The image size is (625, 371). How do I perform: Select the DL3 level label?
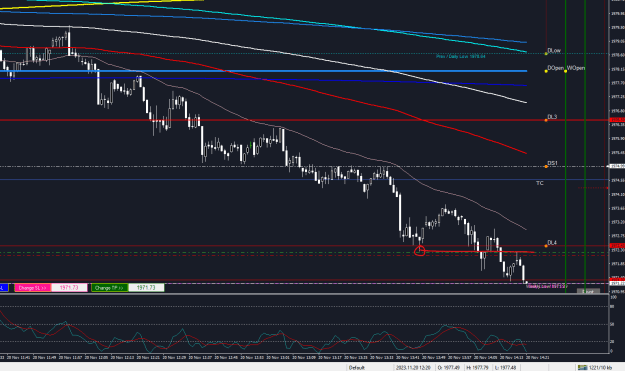tap(552, 117)
